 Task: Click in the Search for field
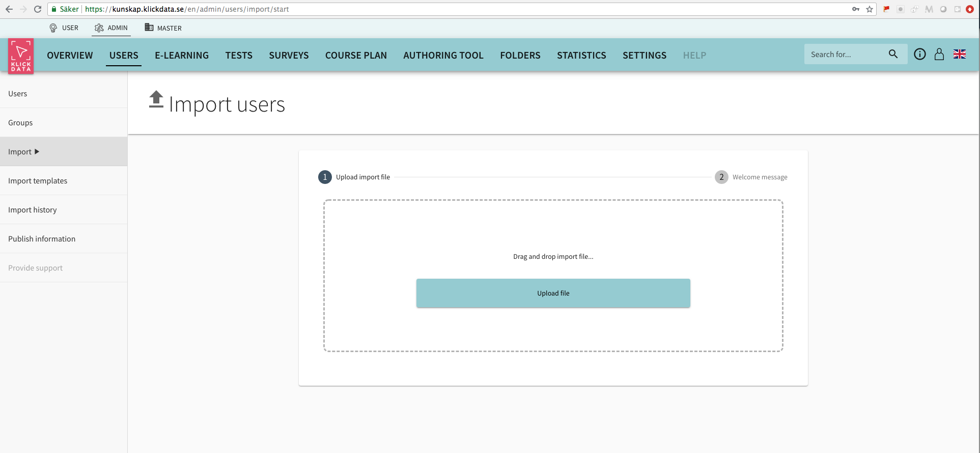pyautogui.click(x=845, y=55)
